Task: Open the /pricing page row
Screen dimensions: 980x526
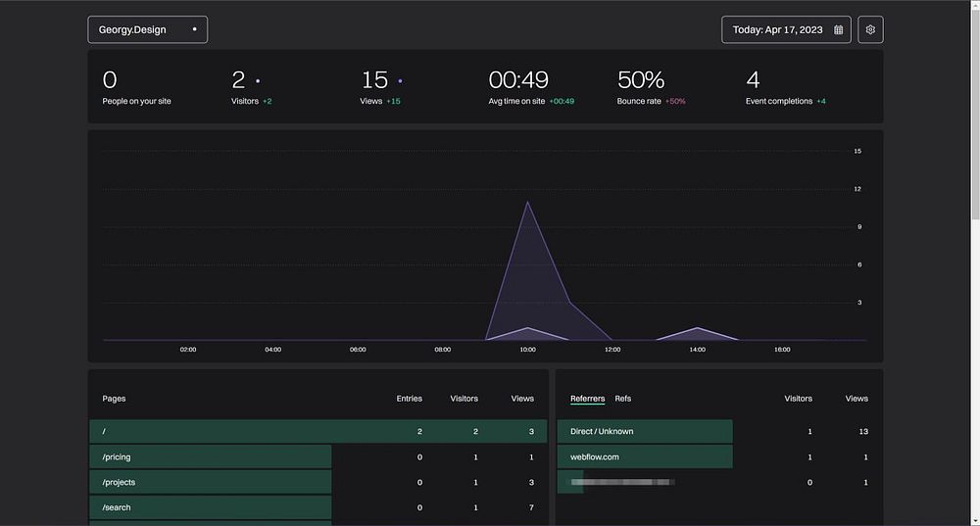Action: tap(318, 457)
